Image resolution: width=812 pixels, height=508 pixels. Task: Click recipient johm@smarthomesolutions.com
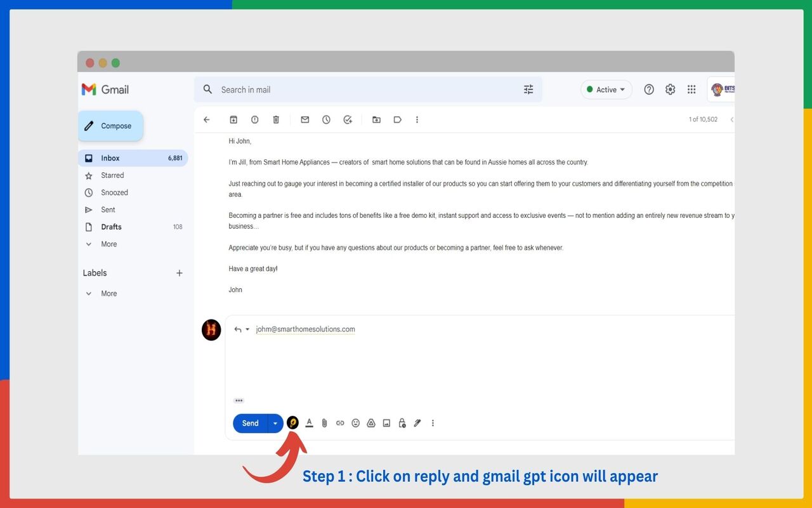305,329
